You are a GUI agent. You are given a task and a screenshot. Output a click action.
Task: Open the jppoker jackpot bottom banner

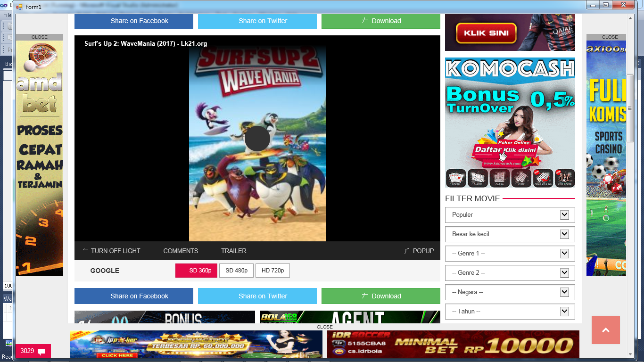click(x=196, y=344)
